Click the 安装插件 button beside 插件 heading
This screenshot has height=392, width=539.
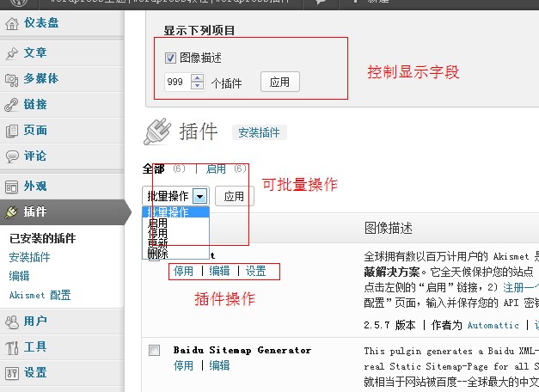coord(259,132)
